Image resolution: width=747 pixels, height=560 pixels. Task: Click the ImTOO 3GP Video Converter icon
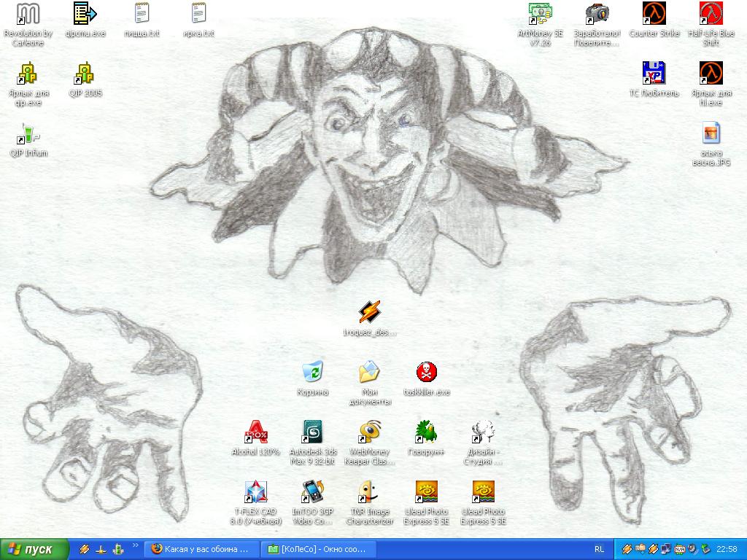pos(312,492)
